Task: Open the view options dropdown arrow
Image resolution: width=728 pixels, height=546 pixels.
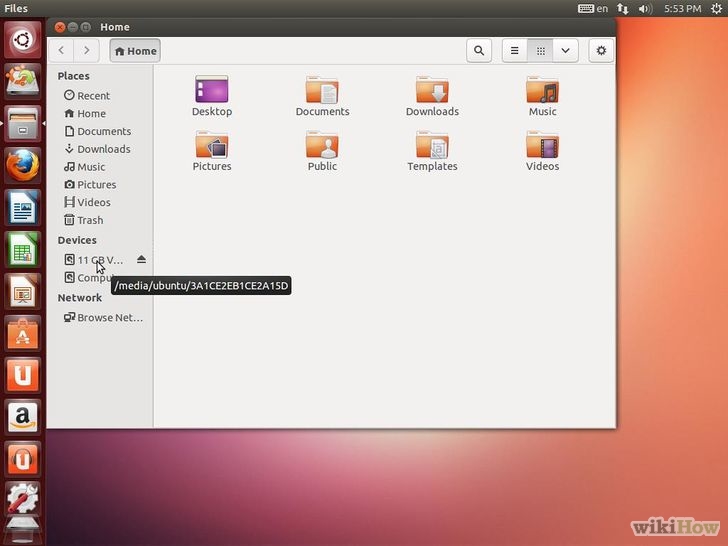Action: point(566,50)
